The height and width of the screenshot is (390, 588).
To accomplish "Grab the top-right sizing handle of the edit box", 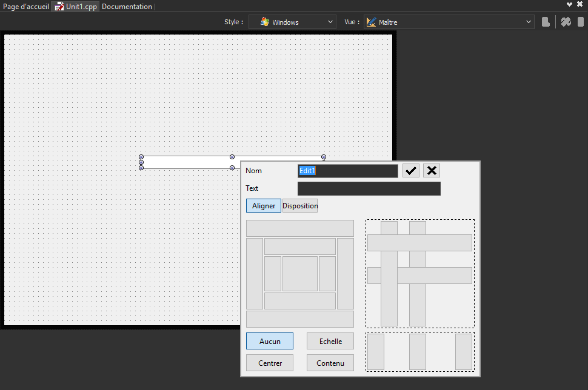I will pos(324,157).
